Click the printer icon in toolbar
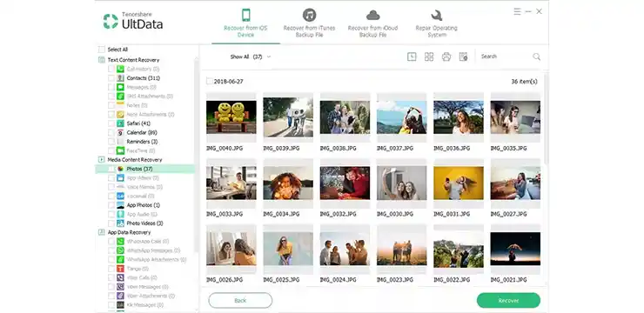This screenshot has height=313, width=644. tap(446, 57)
